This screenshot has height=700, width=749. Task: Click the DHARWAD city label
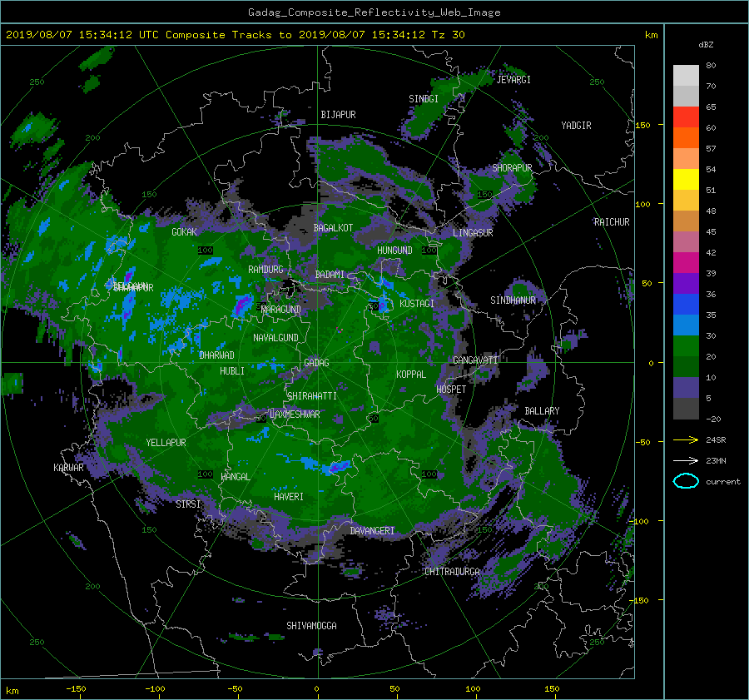[216, 355]
